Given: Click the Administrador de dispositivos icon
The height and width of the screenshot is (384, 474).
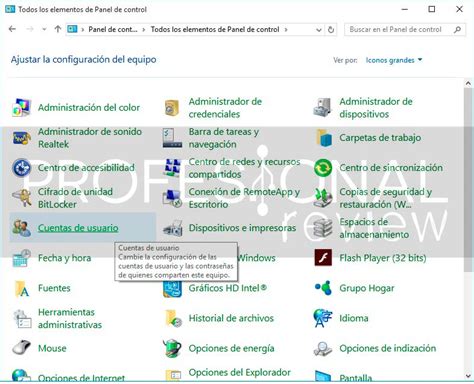Looking at the screenshot, I should [322, 107].
